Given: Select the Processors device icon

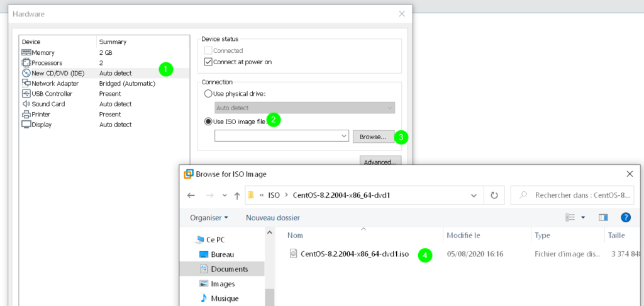Looking at the screenshot, I should (26, 63).
